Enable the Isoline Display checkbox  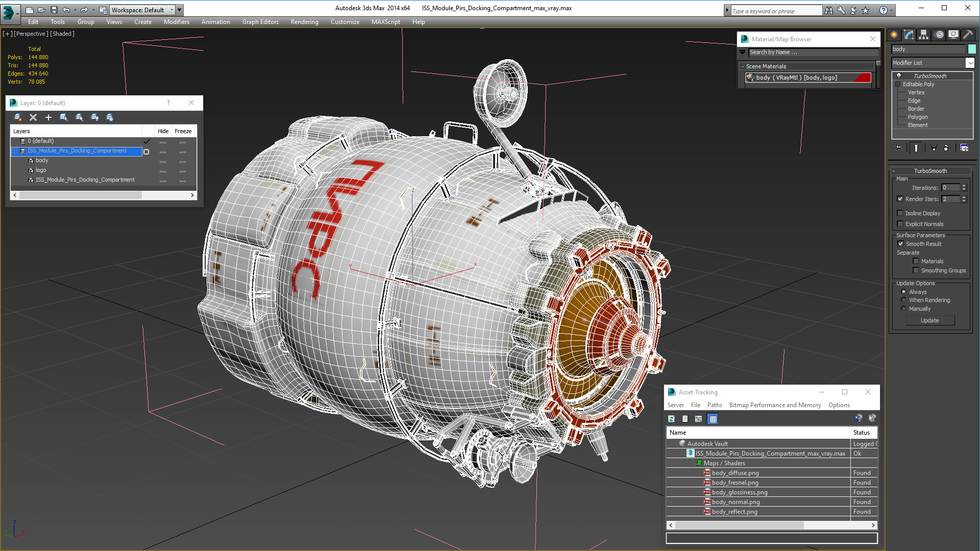pyautogui.click(x=900, y=213)
